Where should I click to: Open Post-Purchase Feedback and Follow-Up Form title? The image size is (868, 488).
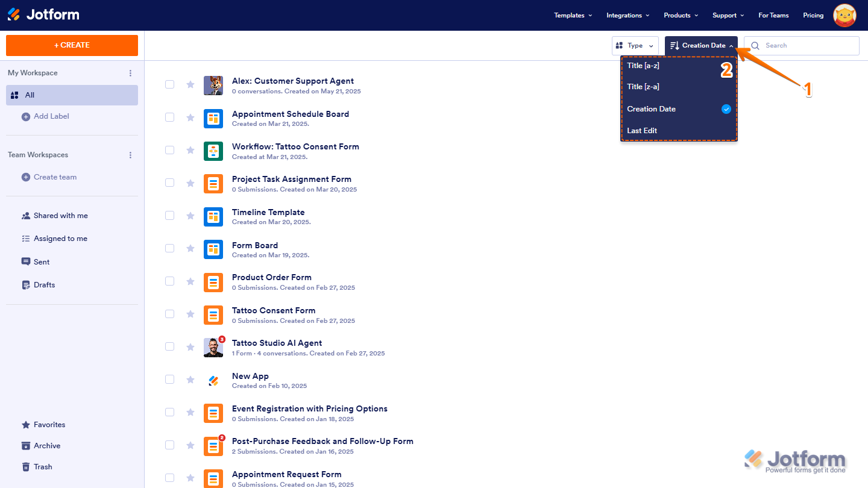point(322,441)
